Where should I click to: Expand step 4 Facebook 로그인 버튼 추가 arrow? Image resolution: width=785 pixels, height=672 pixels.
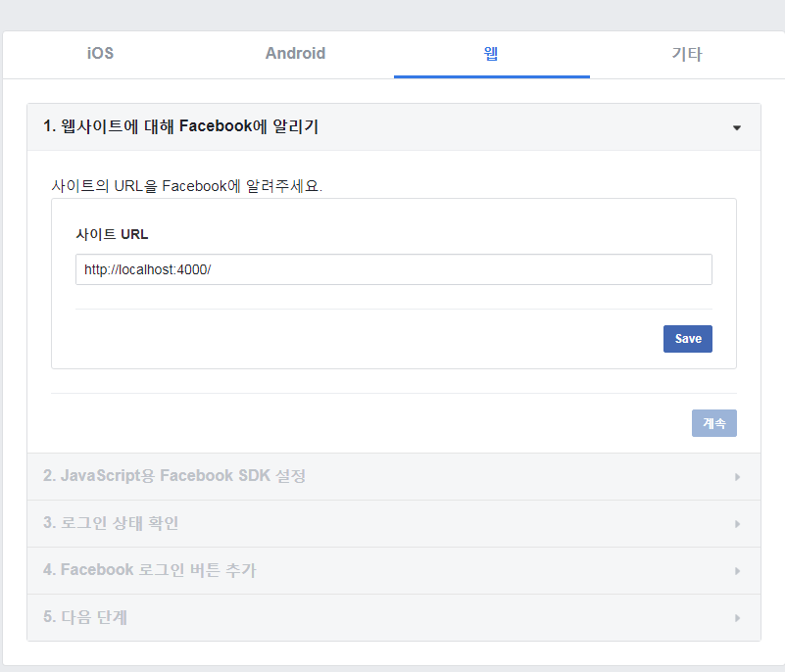tap(737, 571)
